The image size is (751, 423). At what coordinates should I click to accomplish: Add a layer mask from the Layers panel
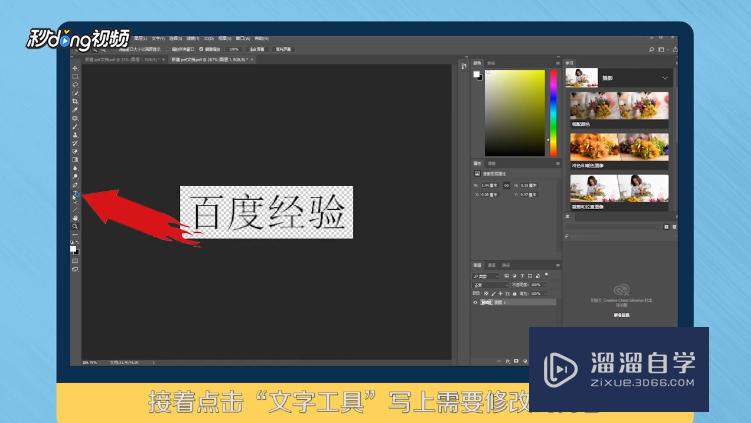[516, 361]
